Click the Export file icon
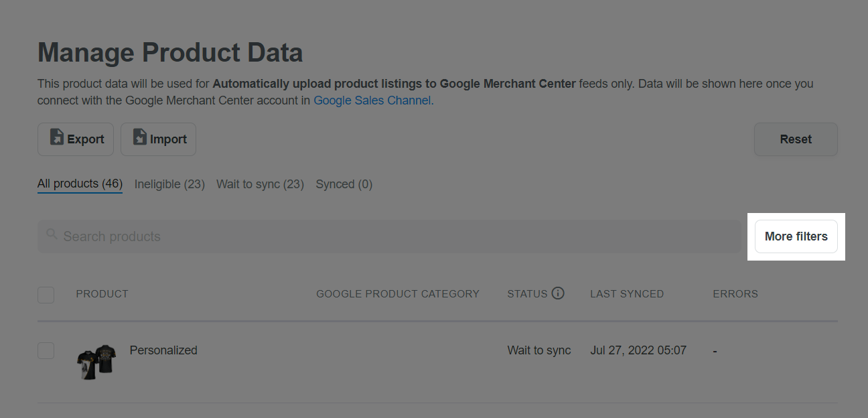This screenshot has height=418, width=868. pos(58,138)
